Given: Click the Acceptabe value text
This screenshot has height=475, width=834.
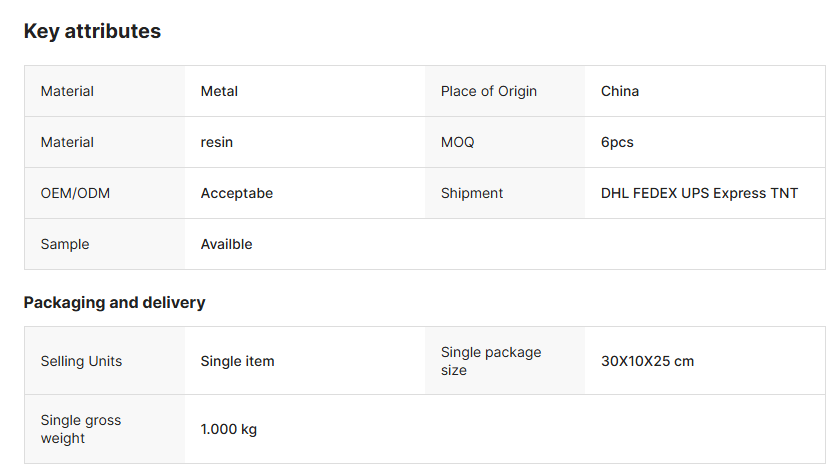Looking at the screenshot, I should (x=236, y=193).
